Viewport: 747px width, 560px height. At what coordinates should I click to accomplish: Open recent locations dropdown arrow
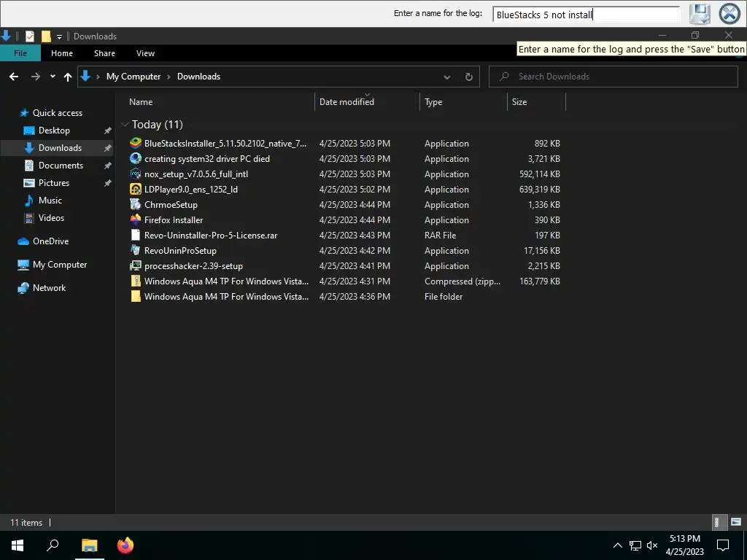(x=53, y=77)
